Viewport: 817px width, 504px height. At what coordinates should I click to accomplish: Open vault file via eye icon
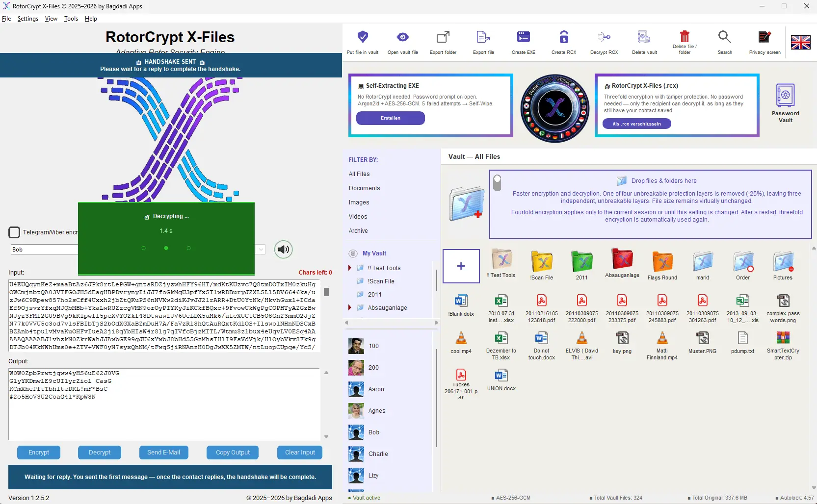[403, 37]
